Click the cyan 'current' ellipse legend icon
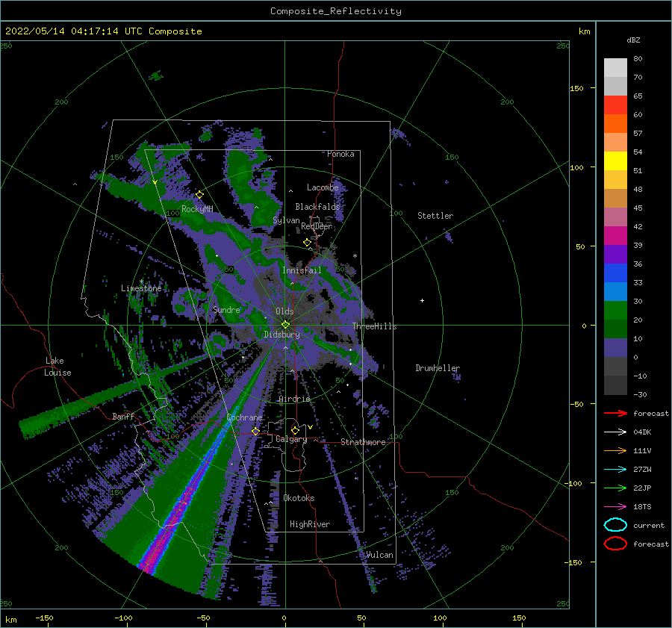The height and width of the screenshot is (628, 672). click(x=615, y=525)
